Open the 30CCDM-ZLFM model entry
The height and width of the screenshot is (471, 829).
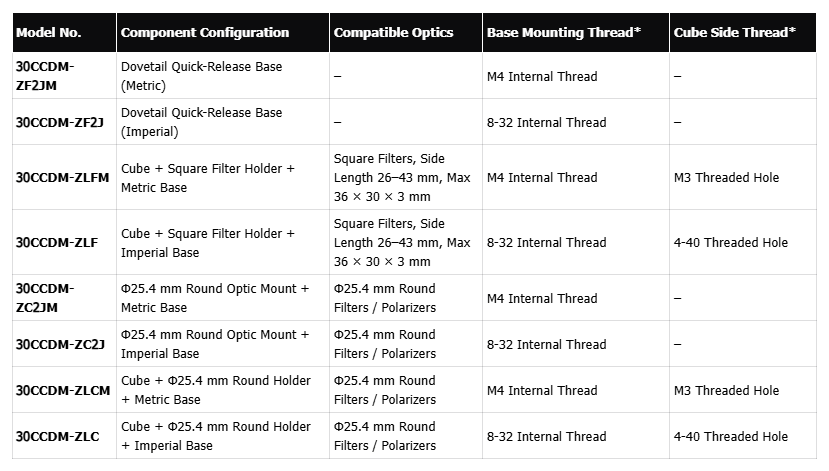(63, 177)
